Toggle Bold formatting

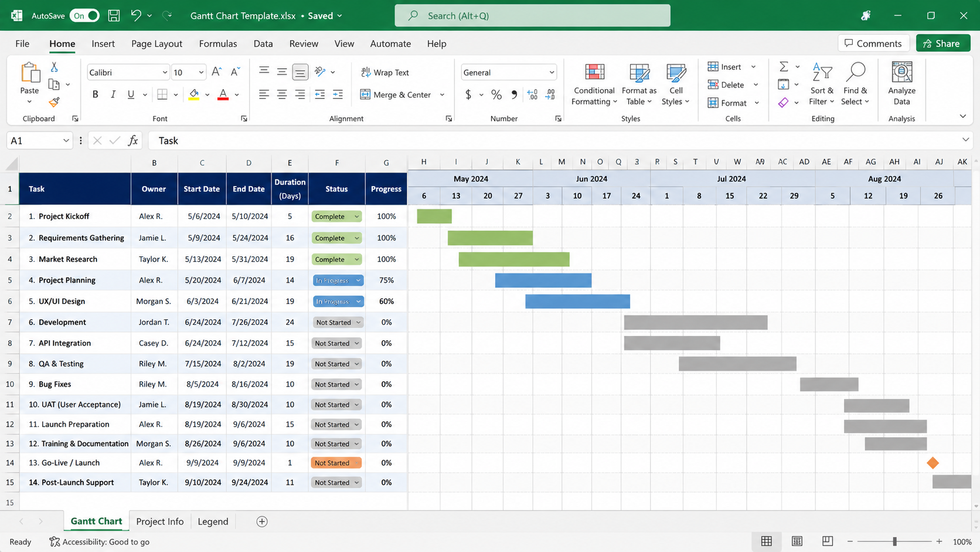96,94
